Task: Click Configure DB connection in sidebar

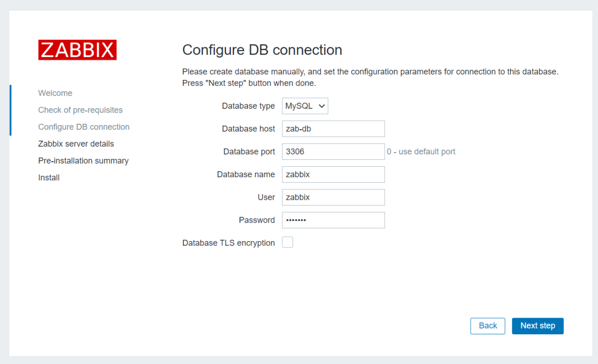Action: click(83, 127)
